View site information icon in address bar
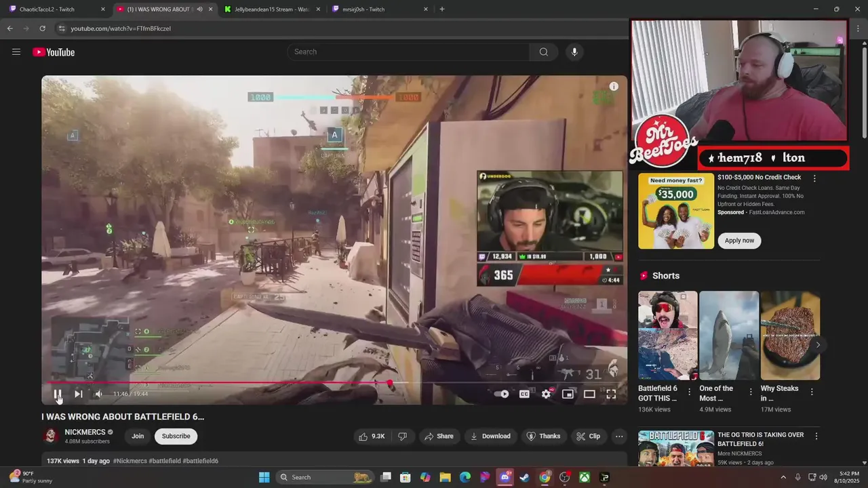Screen dimensions: 868x488 [x=61, y=28]
